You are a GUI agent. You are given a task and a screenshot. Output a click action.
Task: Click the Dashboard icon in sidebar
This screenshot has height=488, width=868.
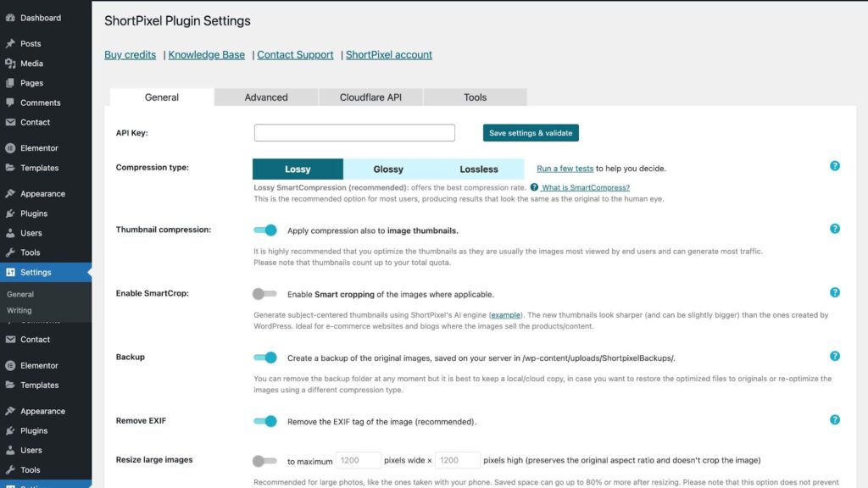pyautogui.click(x=10, y=18)
